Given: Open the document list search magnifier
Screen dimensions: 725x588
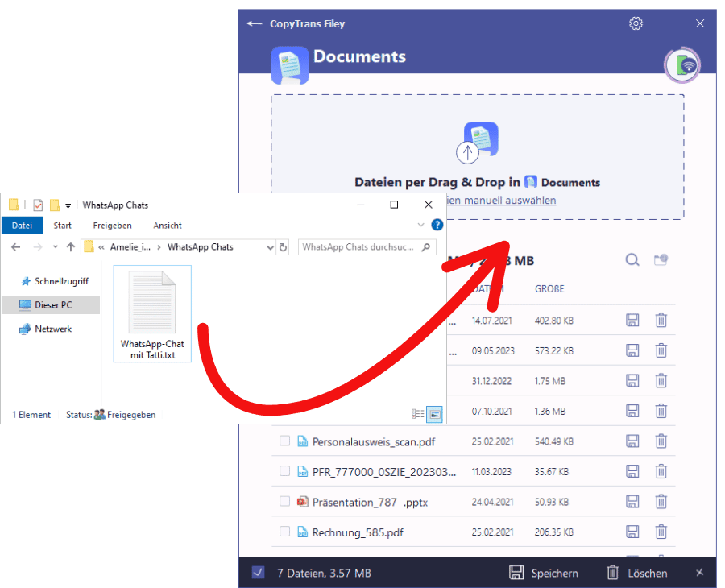Looking at the screenshot, I should 632,260.
